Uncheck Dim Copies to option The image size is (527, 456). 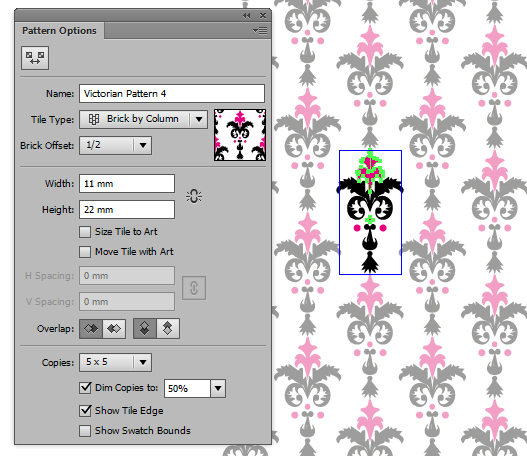tap(85, 388)
